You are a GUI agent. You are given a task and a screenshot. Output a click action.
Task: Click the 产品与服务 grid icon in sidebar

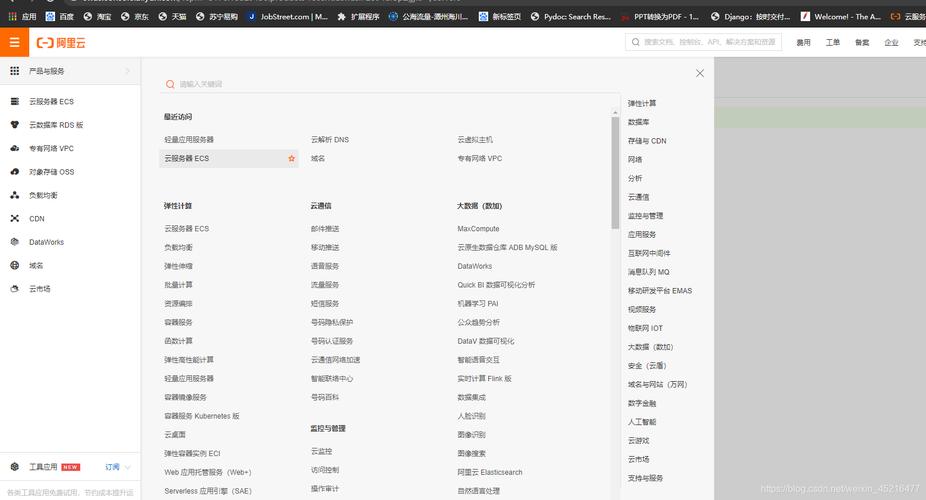(x=15, y=71)
